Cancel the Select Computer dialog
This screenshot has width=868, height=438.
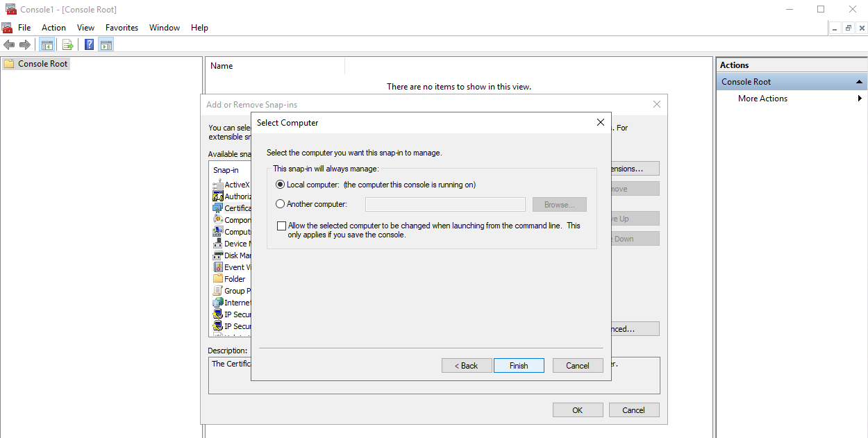578,366
